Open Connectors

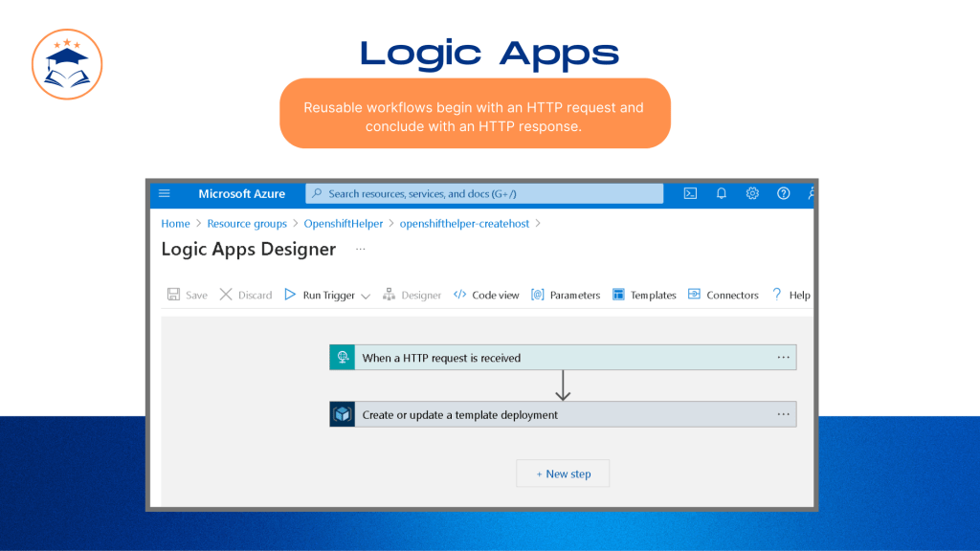pyautogui.click(x=724, y=295)
